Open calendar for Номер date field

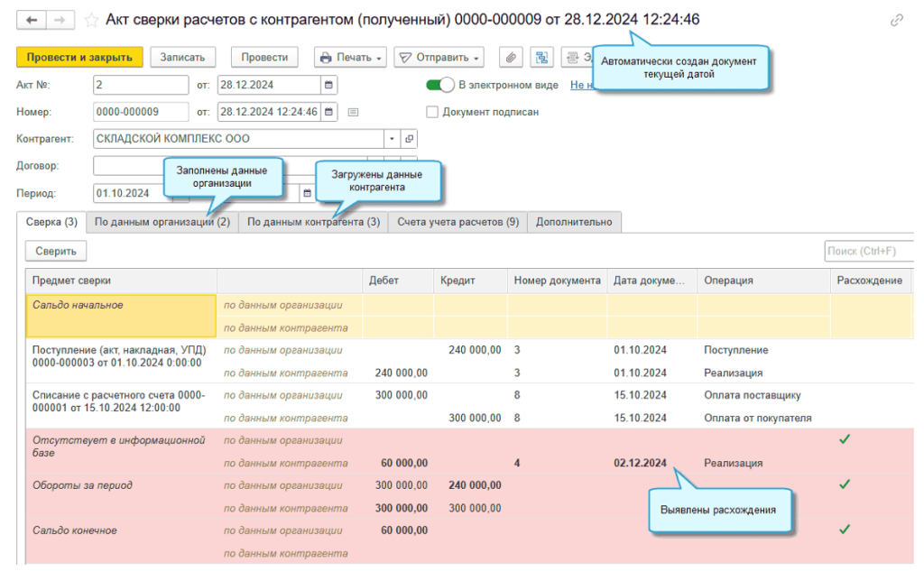pos(328,112)
